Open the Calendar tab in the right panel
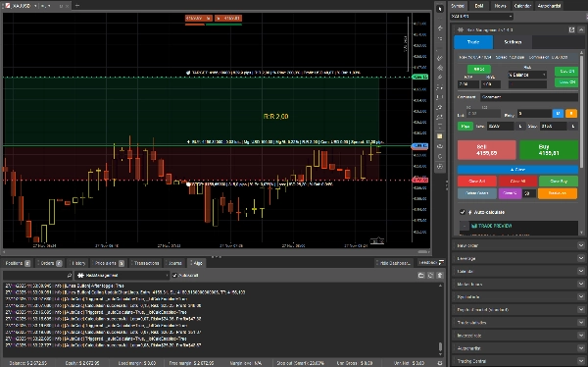This screenshot has width=588, height=367. [x=522, y=6]
